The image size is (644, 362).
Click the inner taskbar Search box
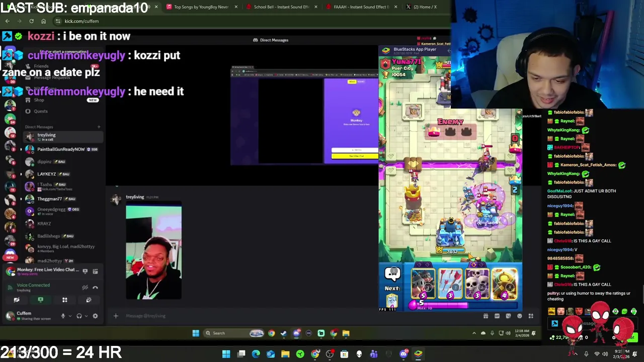point(234,333)
